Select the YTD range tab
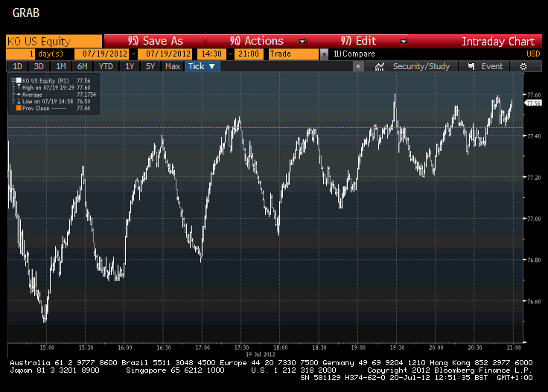The width and height of the screenshot is (548, 392). (106, 66)
